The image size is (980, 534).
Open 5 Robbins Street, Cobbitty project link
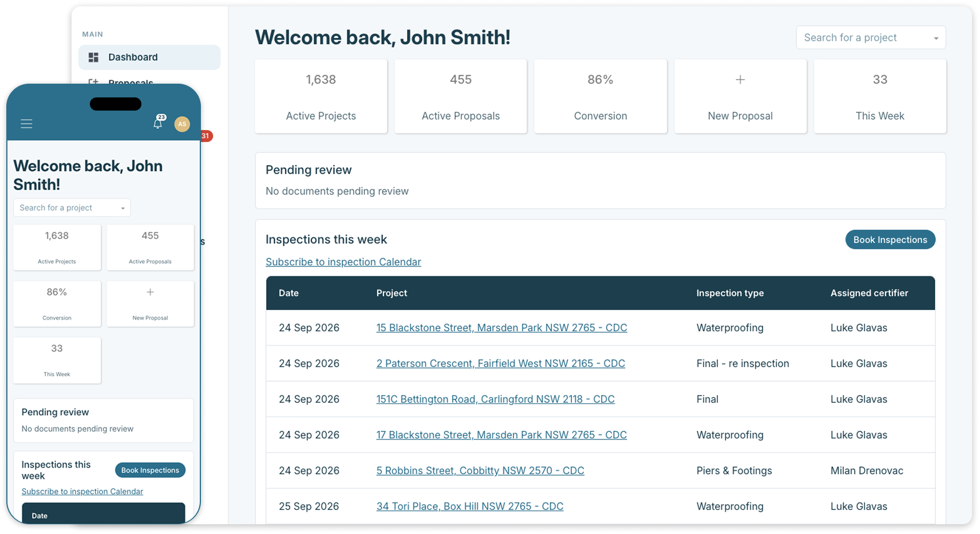[x=480, y=470]
